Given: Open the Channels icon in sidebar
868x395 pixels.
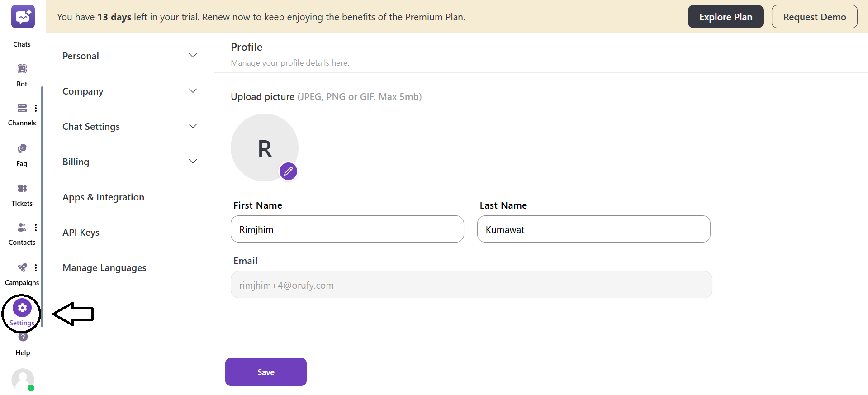Looking at the screenshot, I should [22, 108].
